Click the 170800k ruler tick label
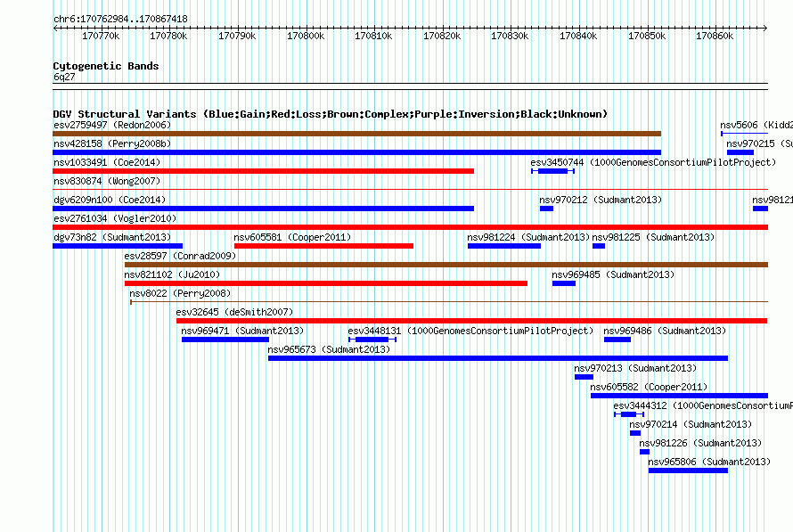This screenshot has height=532, width=793. pyautogui.click(x=306, y=36)
